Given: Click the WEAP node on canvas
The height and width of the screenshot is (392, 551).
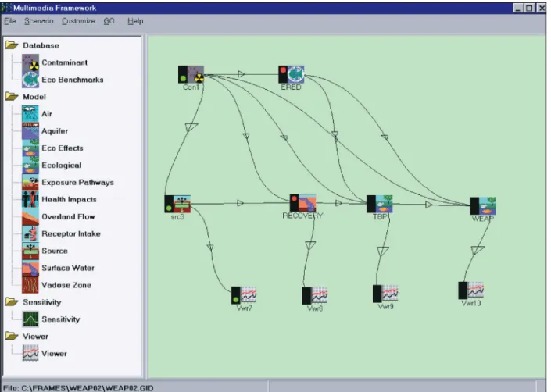Looking at the screenshot, I should [483, 205].
